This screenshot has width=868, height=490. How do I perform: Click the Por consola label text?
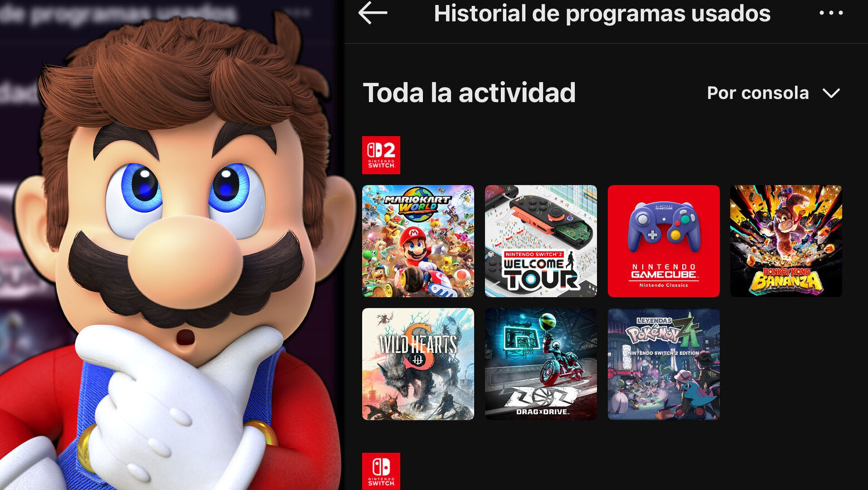click(x=758, y=92)
